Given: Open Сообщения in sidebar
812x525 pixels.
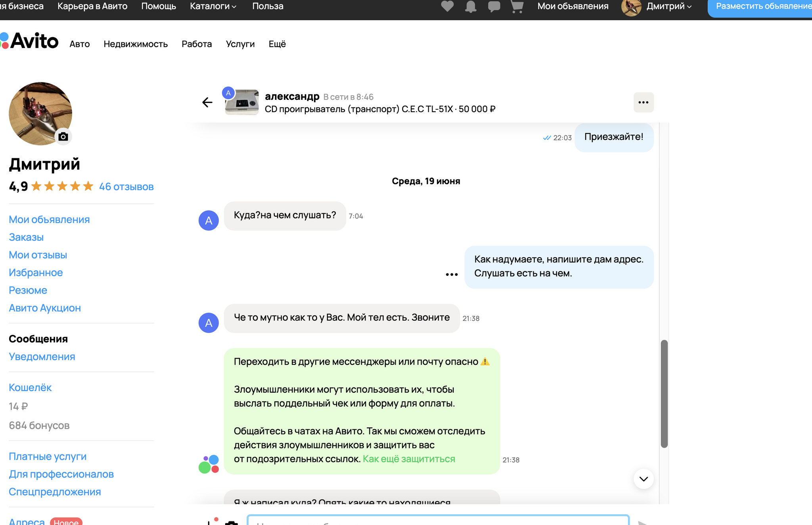Looking at the screenshot, I should coord(38,339).
